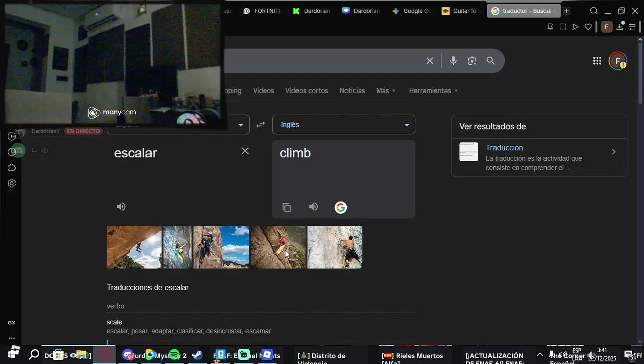Open the browser profile F button

pyautogui.click(x=607, y=27)
